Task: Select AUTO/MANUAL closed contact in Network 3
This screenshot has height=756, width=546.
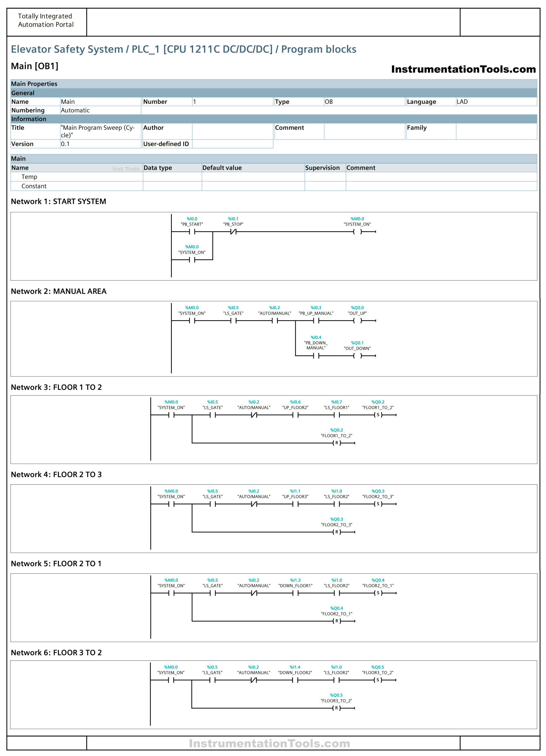Action: point(254,415)
